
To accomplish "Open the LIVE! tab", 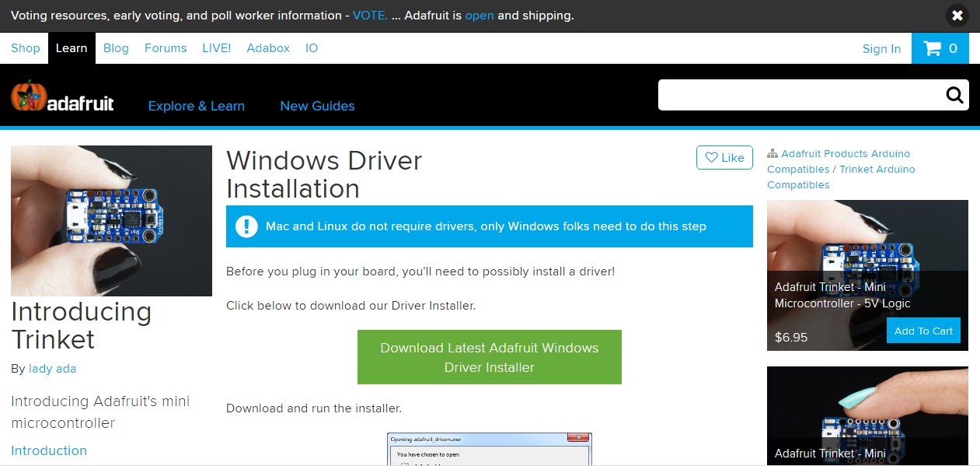I will [x=217, y=48].
